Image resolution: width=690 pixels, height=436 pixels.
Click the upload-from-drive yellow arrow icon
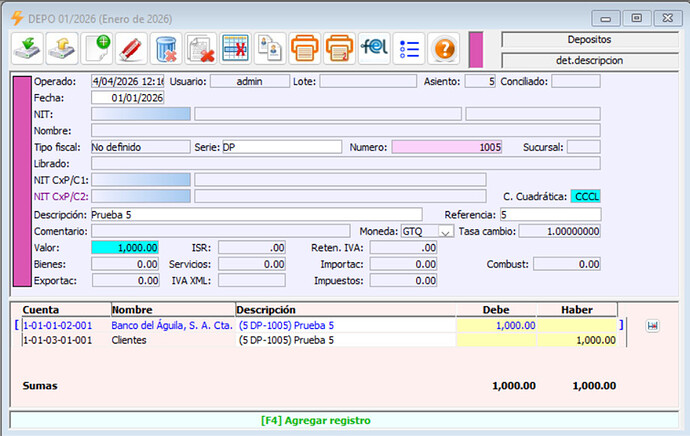[x=62, y=48]
